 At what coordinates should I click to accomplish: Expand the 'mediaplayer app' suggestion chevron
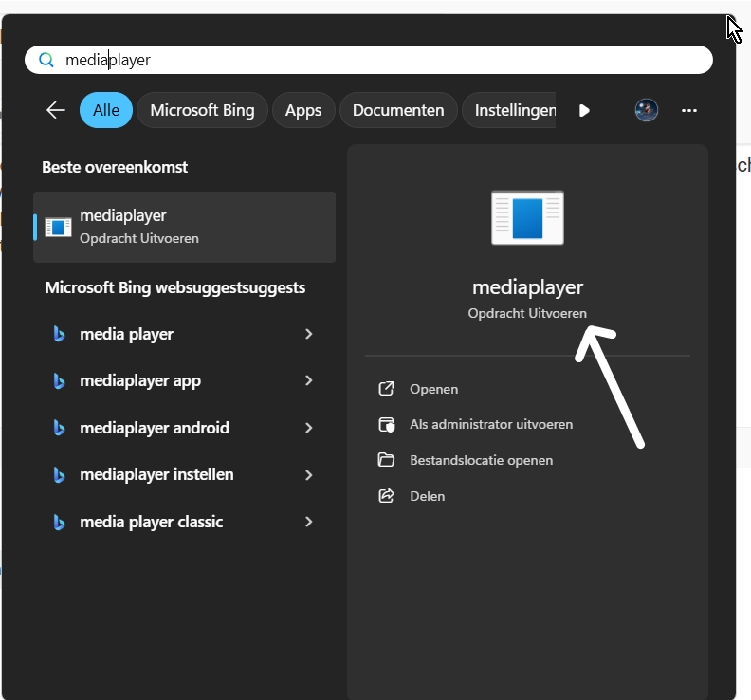tap(309, 380)
